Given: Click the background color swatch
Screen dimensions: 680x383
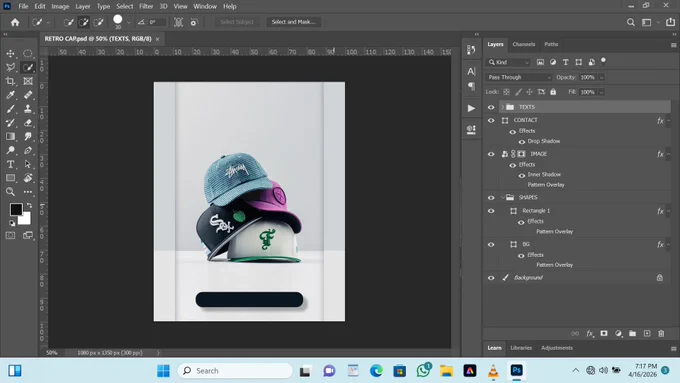Looking at the screenshot, I should (x=26, y=219).
